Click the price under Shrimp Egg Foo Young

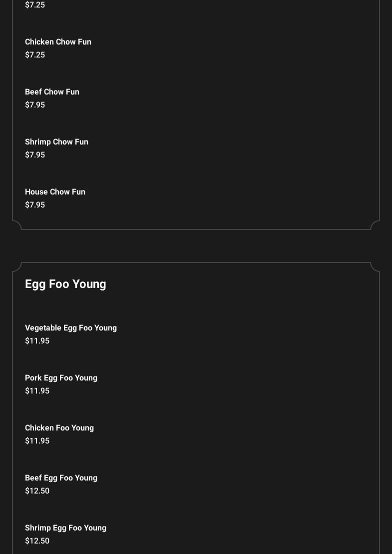point(37,541)
